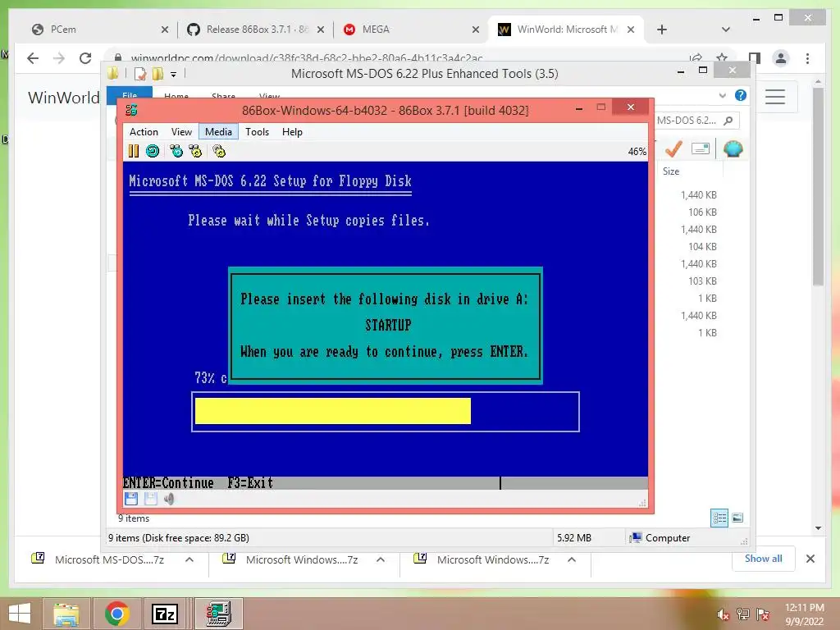
Task: Bookmark this page with star icon
Action: click(722, 57)
